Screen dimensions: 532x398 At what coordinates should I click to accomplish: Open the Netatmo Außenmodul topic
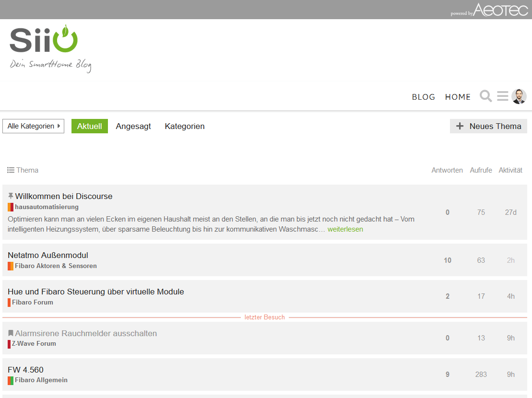pyautogui.click(x=48, y=255)
